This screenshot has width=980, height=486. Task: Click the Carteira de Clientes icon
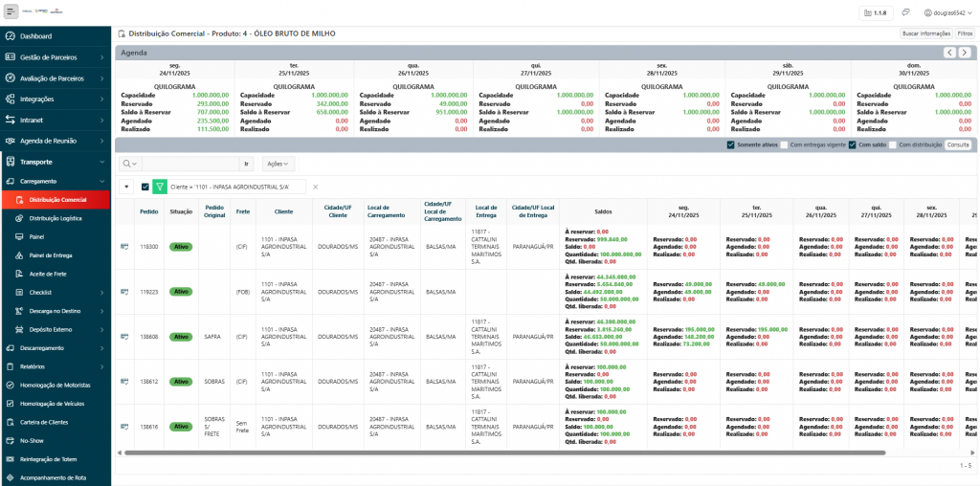[10, 422]
